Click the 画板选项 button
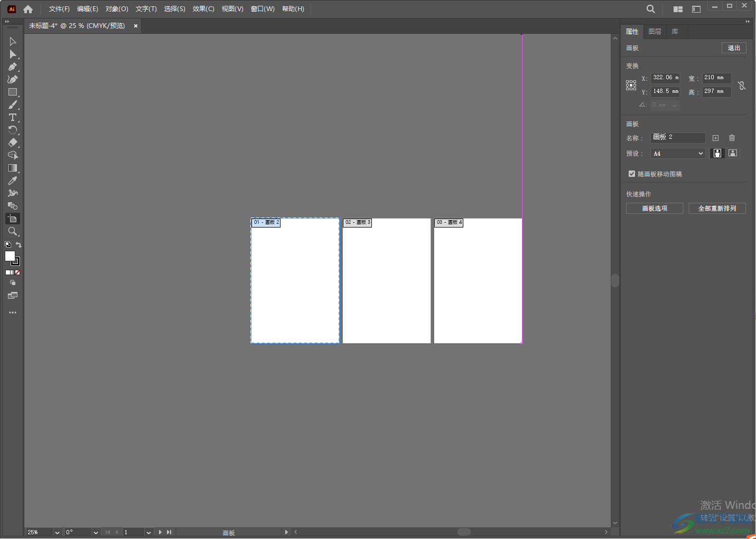This screenshot has height=539, width=756. point(655,209)
